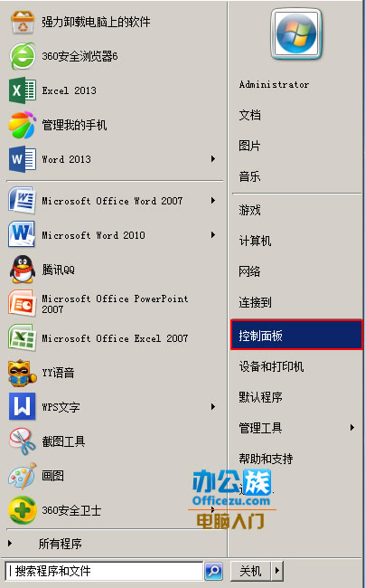Open the 360安全卫士 shield icon

(23, 510)
